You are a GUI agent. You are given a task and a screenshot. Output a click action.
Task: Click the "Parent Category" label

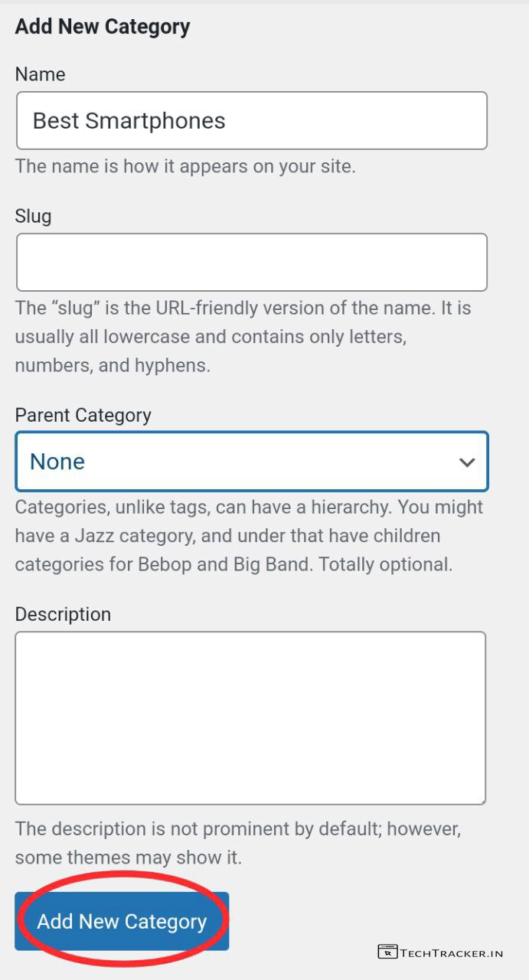(83, 415)
